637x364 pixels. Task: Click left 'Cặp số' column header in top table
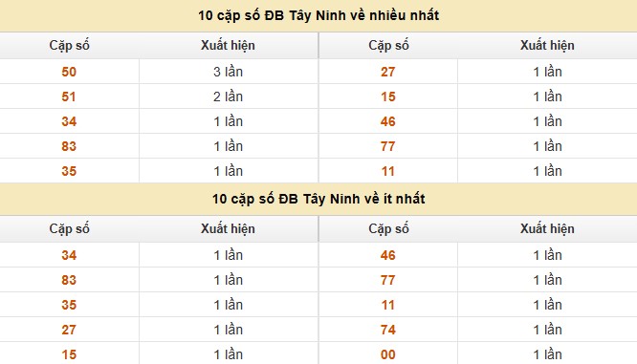(70, 46)
